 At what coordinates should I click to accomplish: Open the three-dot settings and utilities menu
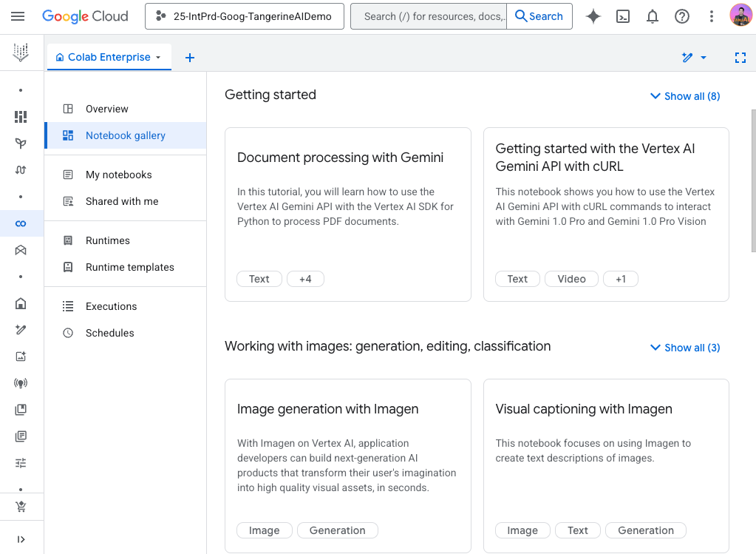(x=711, y=16)
